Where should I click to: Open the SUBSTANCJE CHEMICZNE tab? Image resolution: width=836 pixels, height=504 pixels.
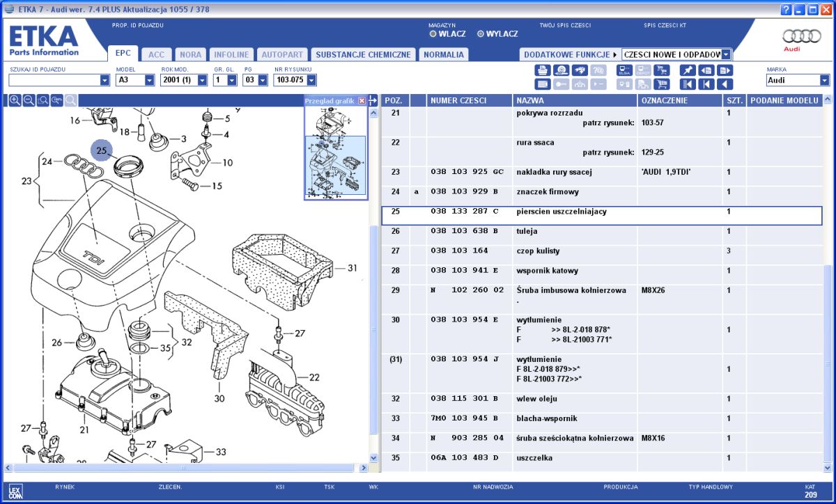coord(363,54)
